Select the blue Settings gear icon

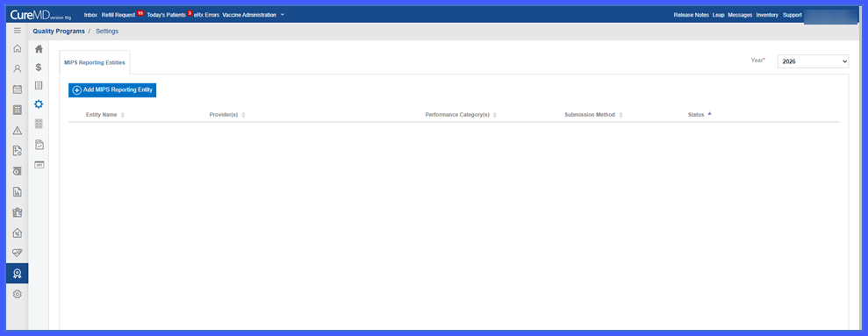click(x=39, y=104)
